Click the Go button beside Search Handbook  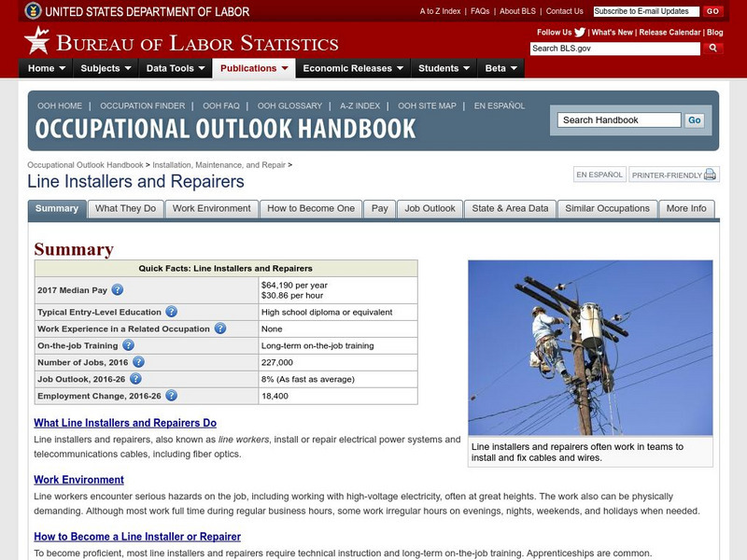(x=694, y=120)
